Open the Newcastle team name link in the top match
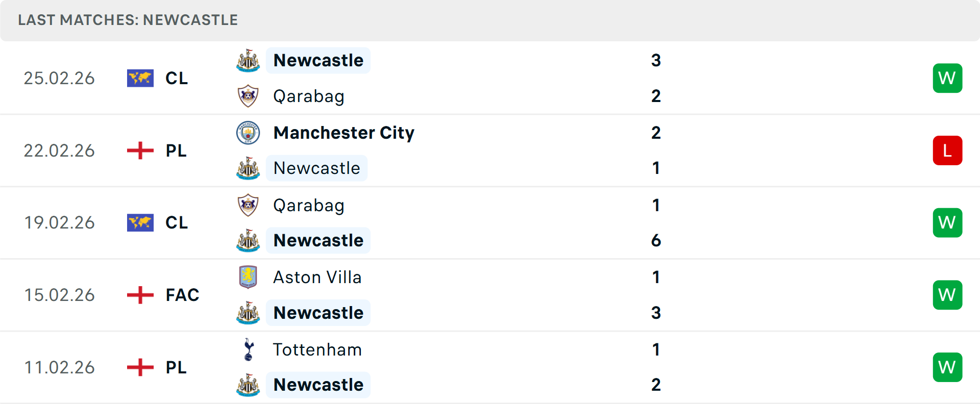 point(318,60)
